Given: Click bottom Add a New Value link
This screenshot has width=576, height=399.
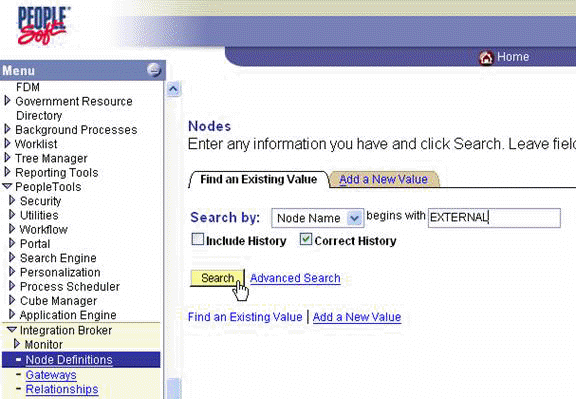Looking at the screenshot, I should (357, 317).
